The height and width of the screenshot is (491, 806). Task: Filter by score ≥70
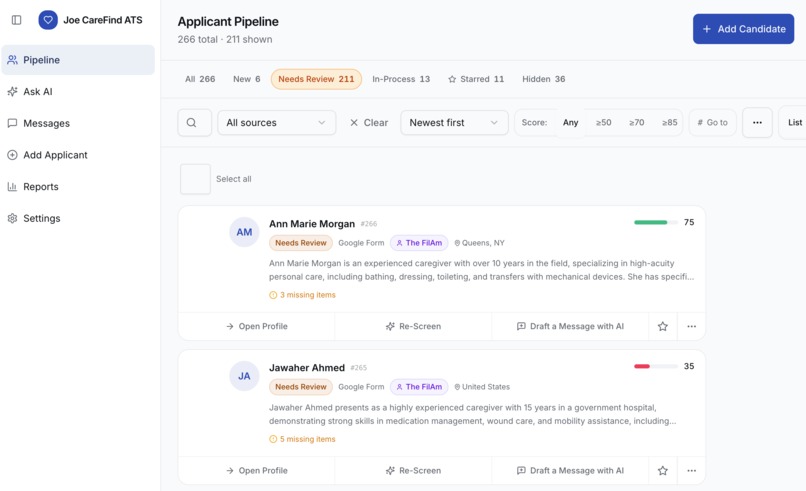point(636,123)
